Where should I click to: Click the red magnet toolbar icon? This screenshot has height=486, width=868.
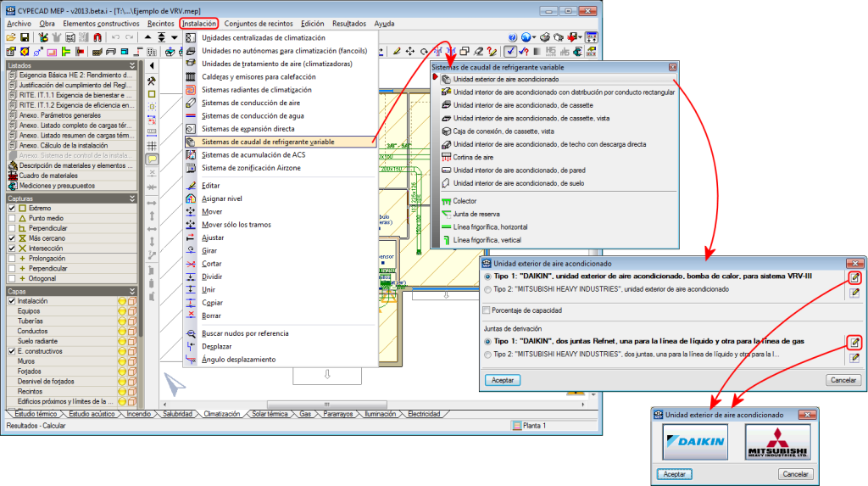pyautogui.click(x=97, y=37)
